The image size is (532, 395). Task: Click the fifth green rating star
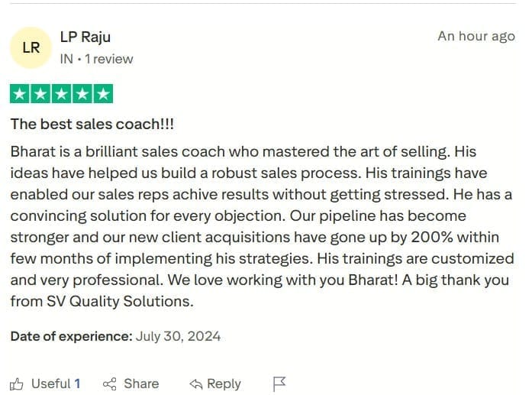coord(103,93)
